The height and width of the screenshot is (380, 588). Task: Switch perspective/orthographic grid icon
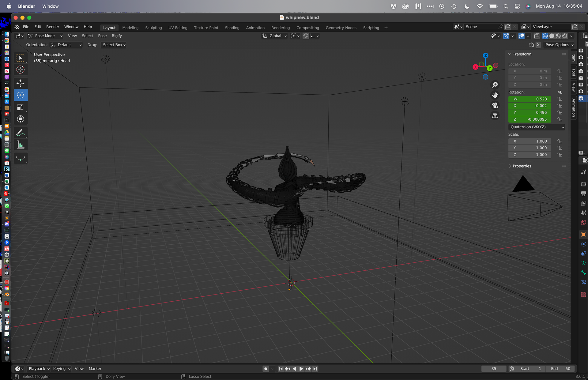[x=495, y=116]
